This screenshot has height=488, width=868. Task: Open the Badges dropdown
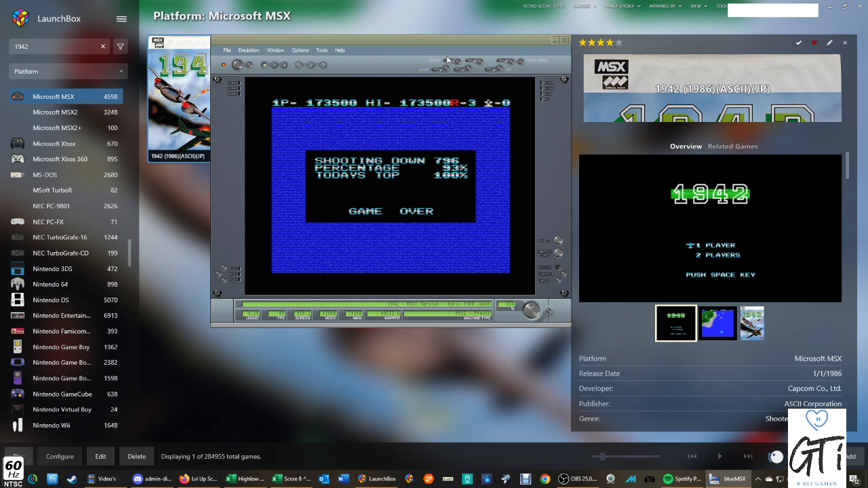(585, 6)
